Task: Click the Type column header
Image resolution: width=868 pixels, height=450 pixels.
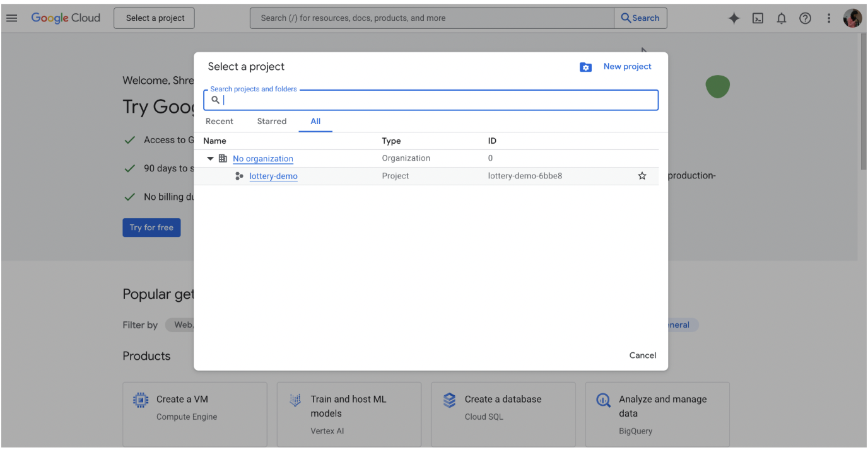Action: (391, 141)
